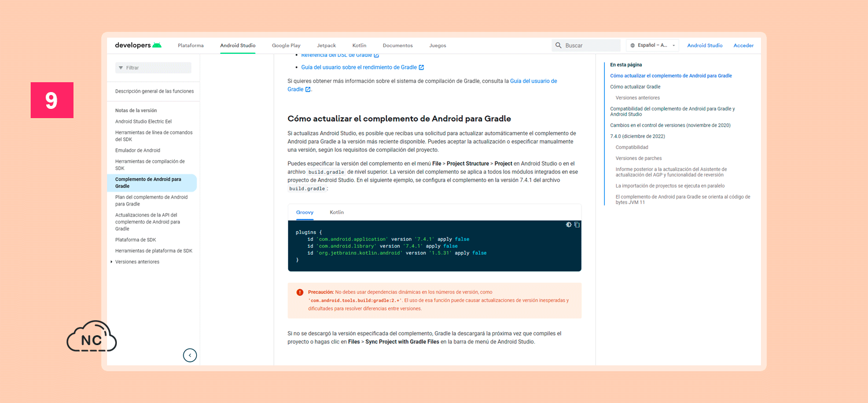Click the Filtrar filter box

(x=153, y=68)
